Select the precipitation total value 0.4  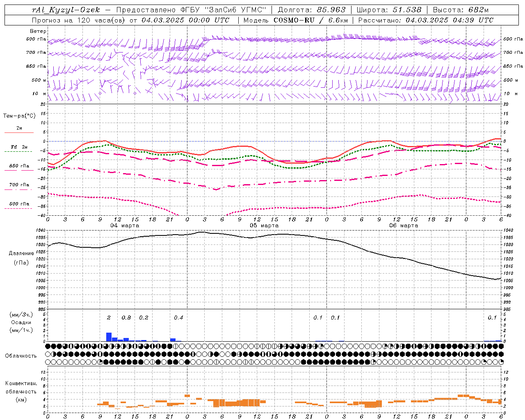[x=178, y=318]
